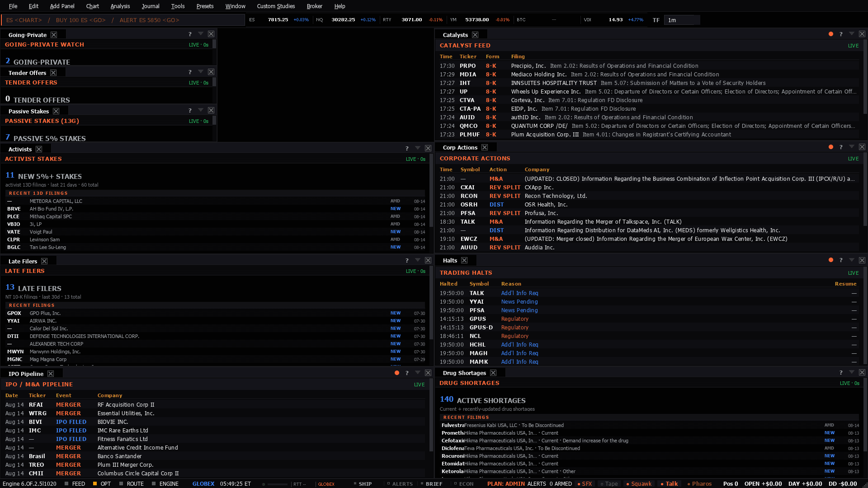868x488 pixels.
Task: Open the Journal menu
Action: pos(151,6)
